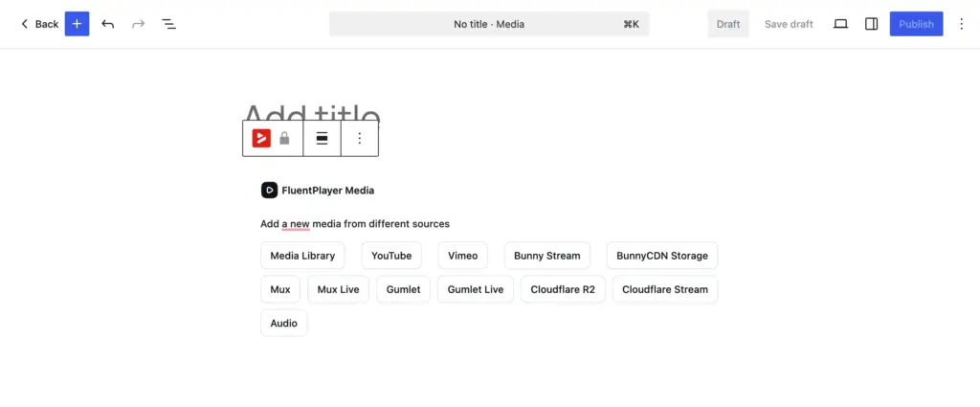Click the FluentPlayer Media logo icon
Viewport: 980px width, 407px height.
click(269, 190)
